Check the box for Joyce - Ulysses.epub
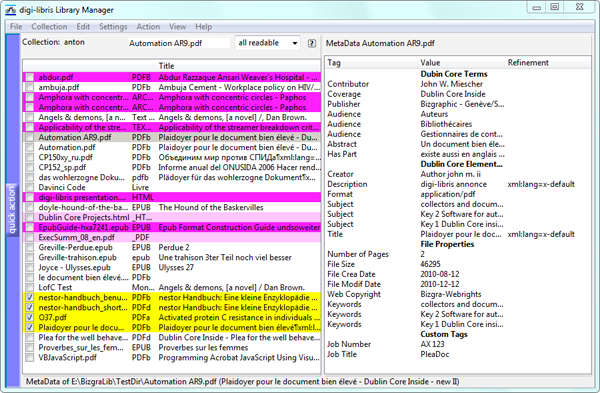The height and width of the screenshot is (393, 600). [x=30, y=267]
